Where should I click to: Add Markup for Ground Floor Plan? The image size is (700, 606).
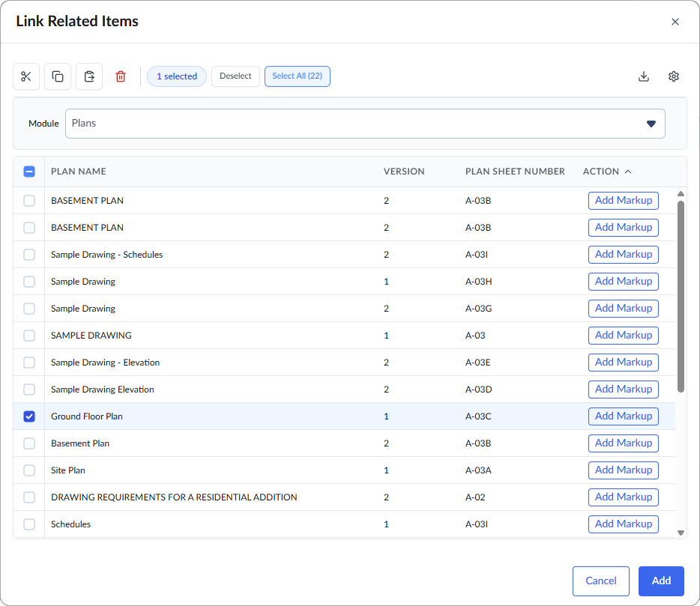[624, 416]
